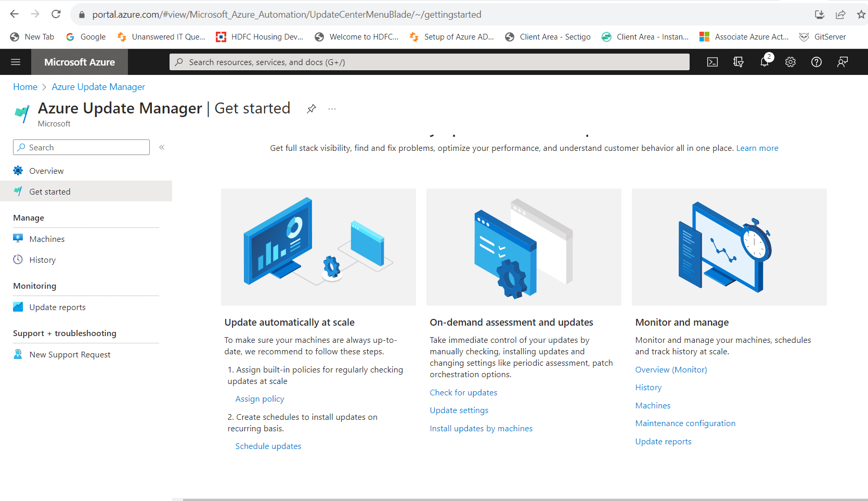Click the Microsoft Azure home logo
Screen dimensions: 868x501
click(80, 62)
